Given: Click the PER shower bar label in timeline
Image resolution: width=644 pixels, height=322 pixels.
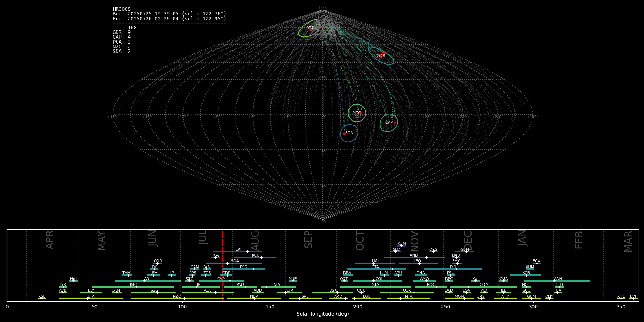Looking at the screenshot, I should click(x=244, y=267).
